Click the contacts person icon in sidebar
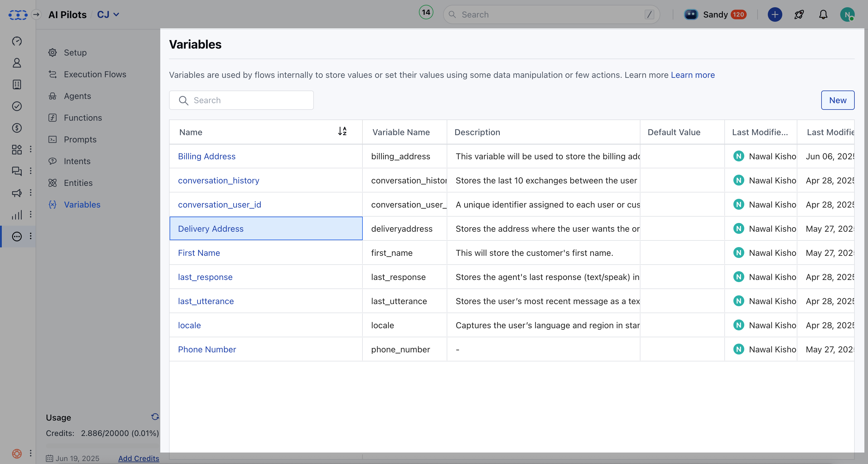Screen dimensions: 868x464 pos(17,63)
